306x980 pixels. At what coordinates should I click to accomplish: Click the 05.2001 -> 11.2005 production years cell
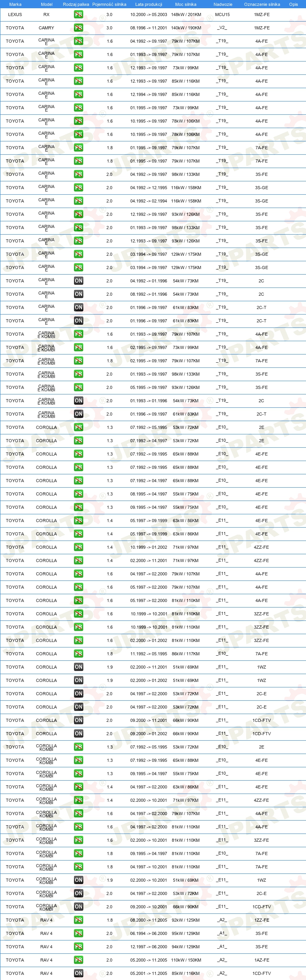[x=149, y=973]
